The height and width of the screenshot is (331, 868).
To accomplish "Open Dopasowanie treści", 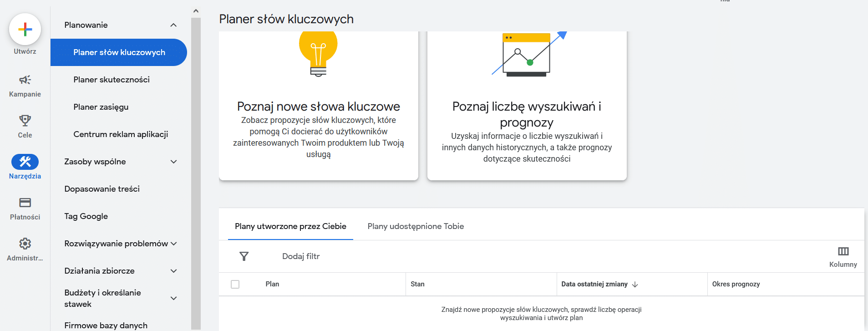I will 102,189.
